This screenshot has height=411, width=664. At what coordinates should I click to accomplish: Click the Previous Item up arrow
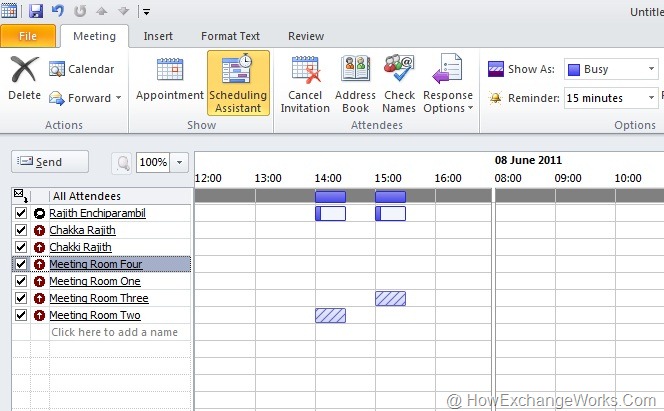coord(102,11)
